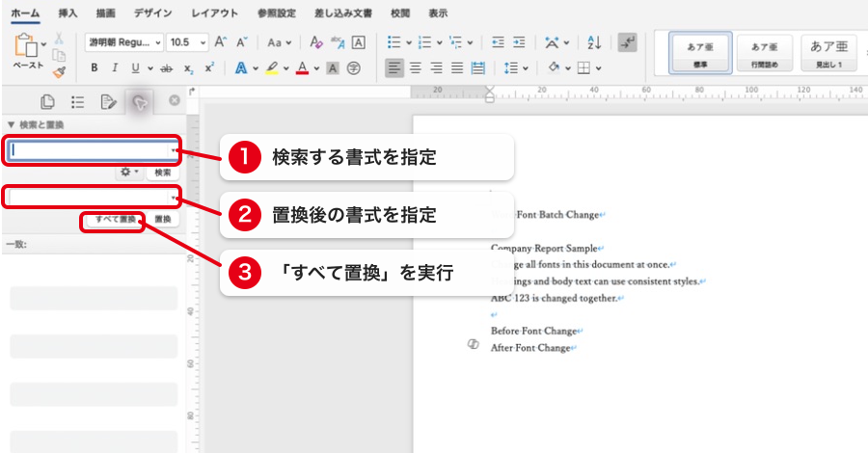The height and width of the screenshot is (453, 868).
Task: Switch to the 参照設定 tab
Action: pyautogui.click(x=276, y=13)
